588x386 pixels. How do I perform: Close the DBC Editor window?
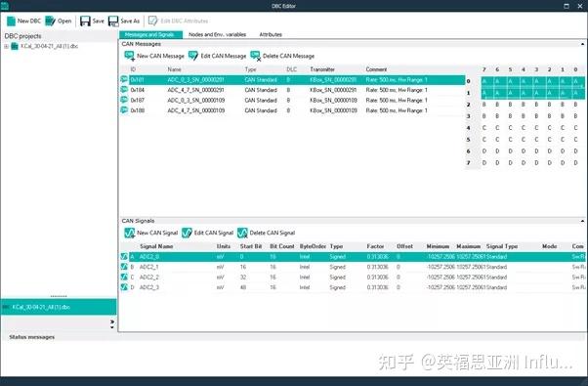click(580, 6)
